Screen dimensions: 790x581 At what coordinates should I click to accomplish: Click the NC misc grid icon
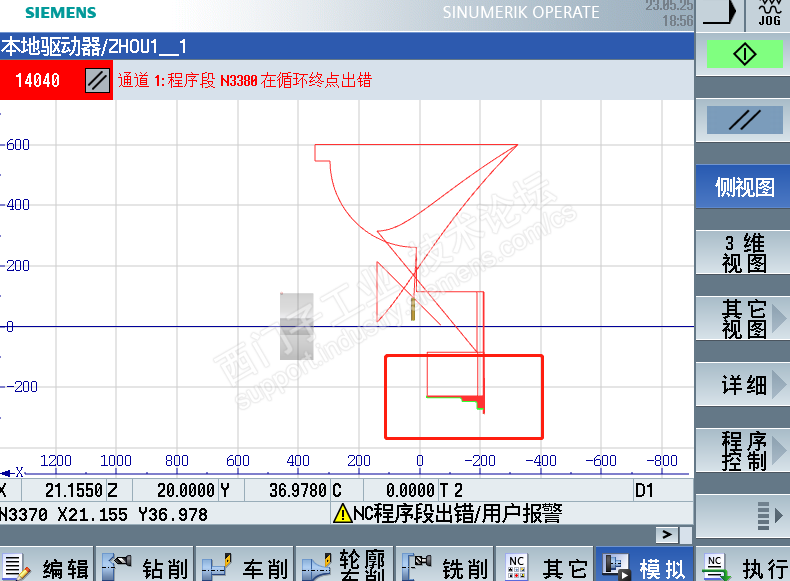pyautogui.click(x=517, y=567)
